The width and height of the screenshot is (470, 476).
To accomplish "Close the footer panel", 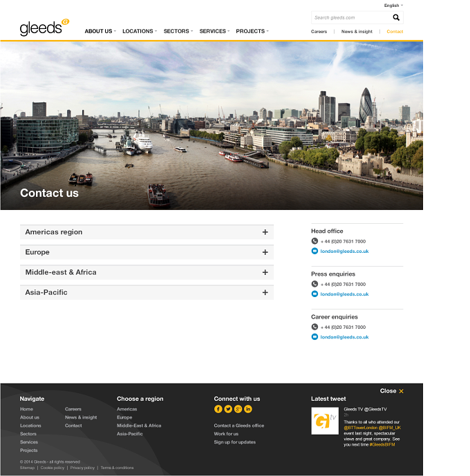I will [392, 391].
